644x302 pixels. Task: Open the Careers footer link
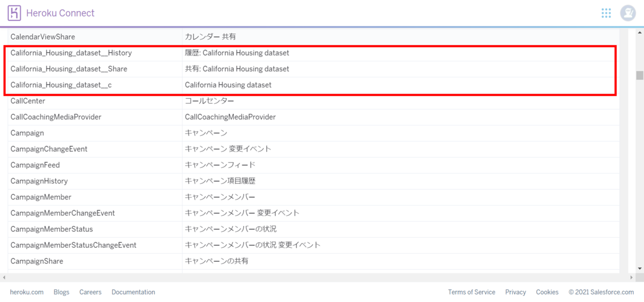pyautogui.click(x=90, y=292)
